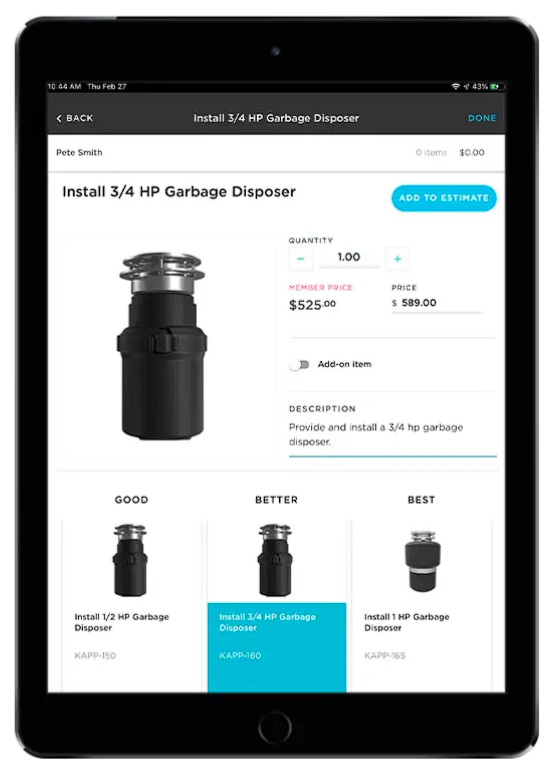Select the 1 HP disposer thumbnail under BEST
This screenshot has height=760, width=559.
click(x=422, y=561)
